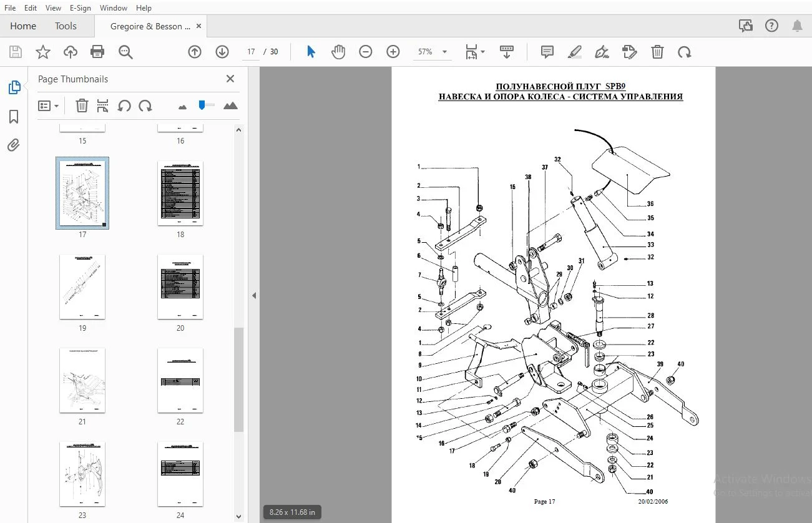Delete the page with the toolbar trash icon

coord(657,52)
